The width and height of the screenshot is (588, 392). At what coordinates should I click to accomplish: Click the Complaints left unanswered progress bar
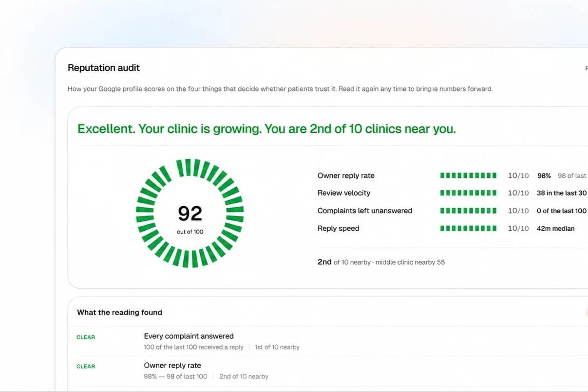468,211
